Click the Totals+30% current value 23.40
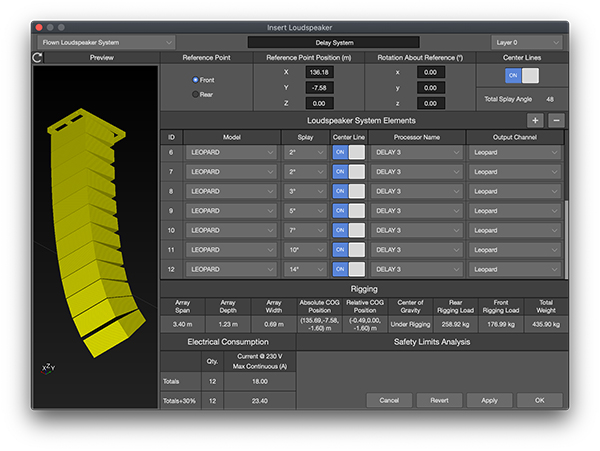The width and height of the screenshot is (600, 451). coord(260,401)
